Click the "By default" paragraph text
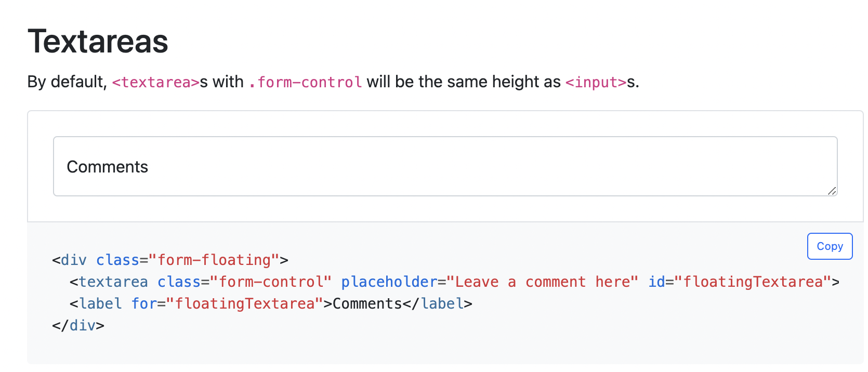Image resolution: width=868 pixels, height=372 pixels. click(333, 82)
